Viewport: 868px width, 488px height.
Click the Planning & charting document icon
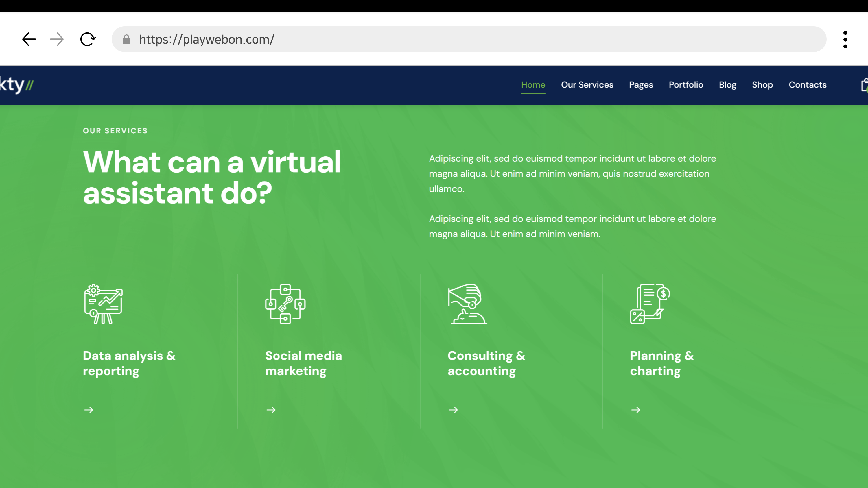click(650, 304)
